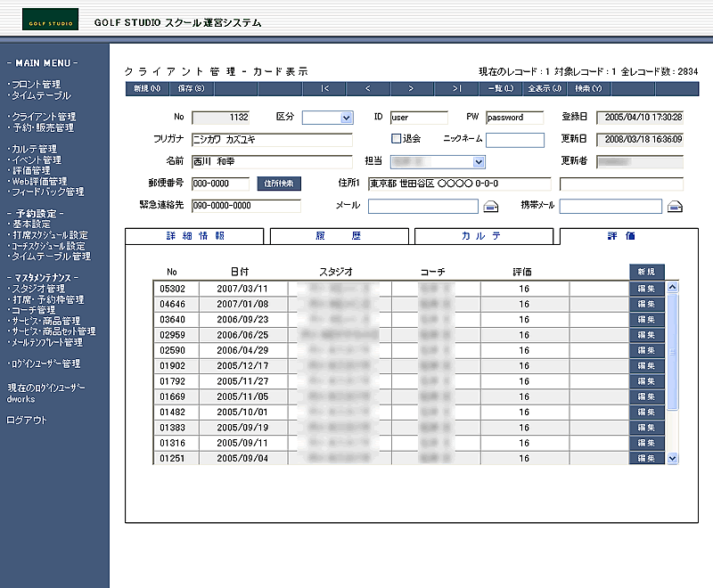Switch to the カルテ tab

pos(484,236)
